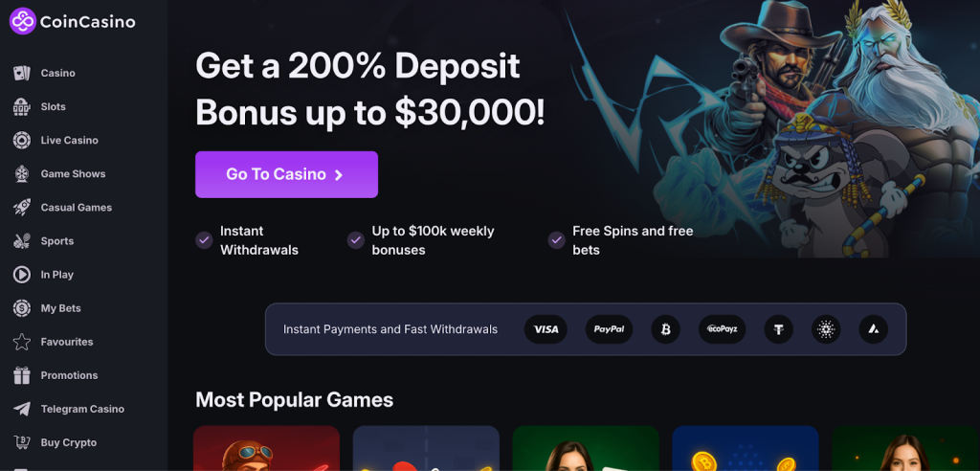Open the first popular game thumbnail

pos(266,448)
